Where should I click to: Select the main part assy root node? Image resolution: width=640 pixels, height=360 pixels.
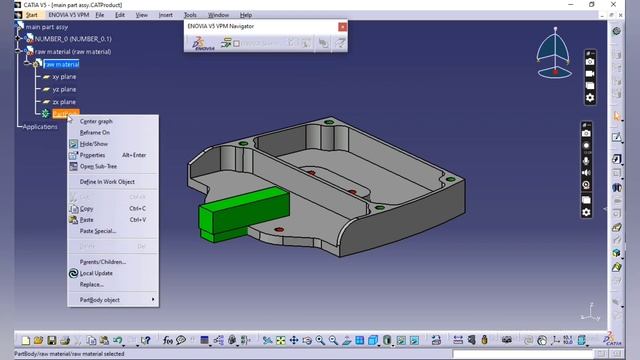(x=47, y=27)
